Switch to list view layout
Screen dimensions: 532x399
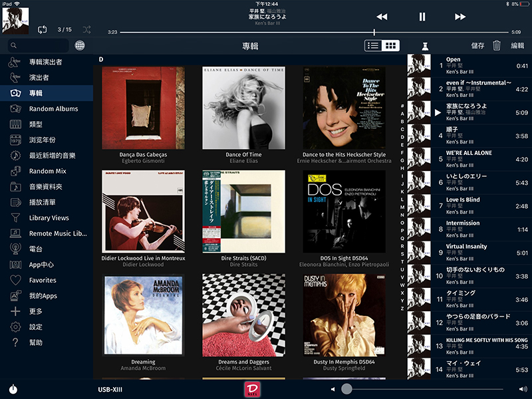pyautogui.click(x=373, y=45)
